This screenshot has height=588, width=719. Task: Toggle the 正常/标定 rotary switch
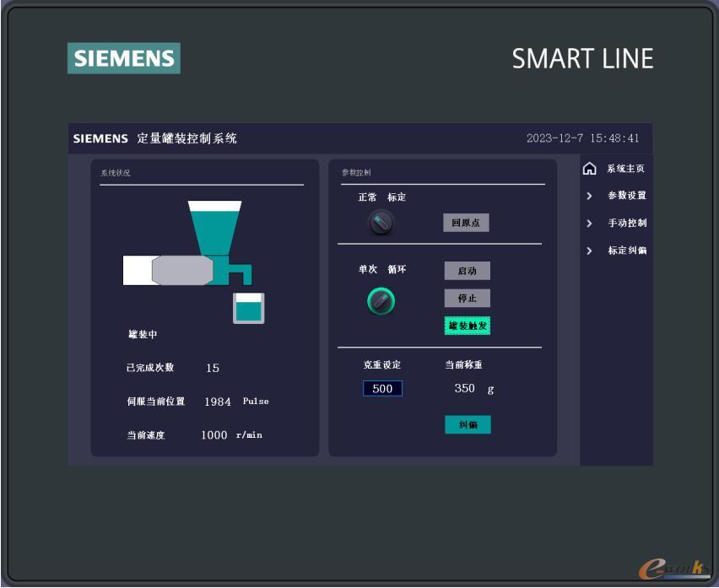[x=381, y=223]
